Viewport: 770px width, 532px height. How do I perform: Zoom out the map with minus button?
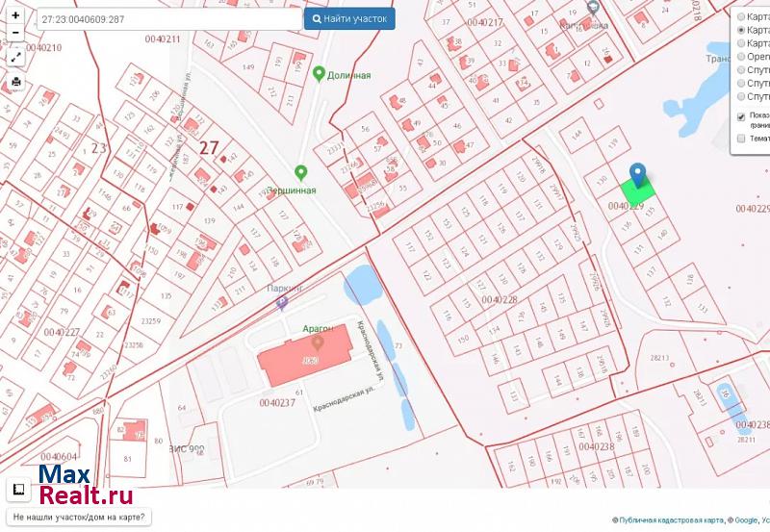pos(15,33)
